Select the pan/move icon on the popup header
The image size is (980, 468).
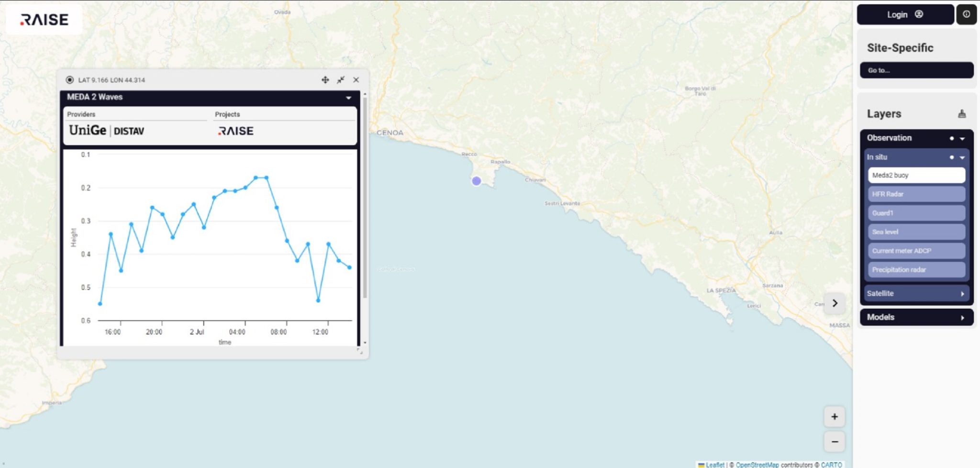[325, 80]
